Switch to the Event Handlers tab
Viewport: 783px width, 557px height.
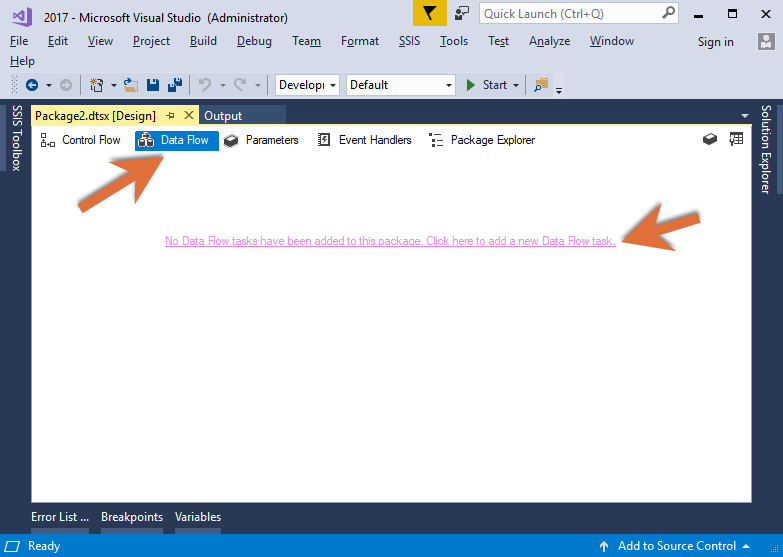(x=364, y=140)
